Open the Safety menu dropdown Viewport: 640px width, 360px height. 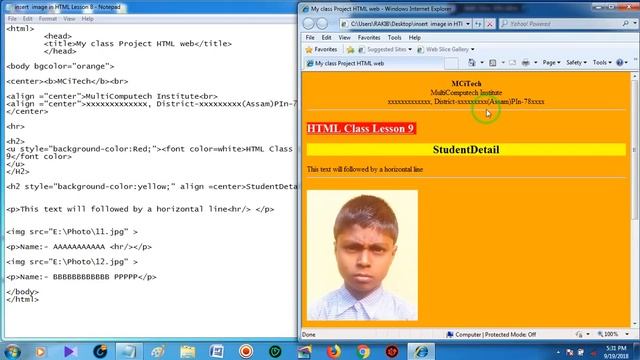click(x=576, y=62)
